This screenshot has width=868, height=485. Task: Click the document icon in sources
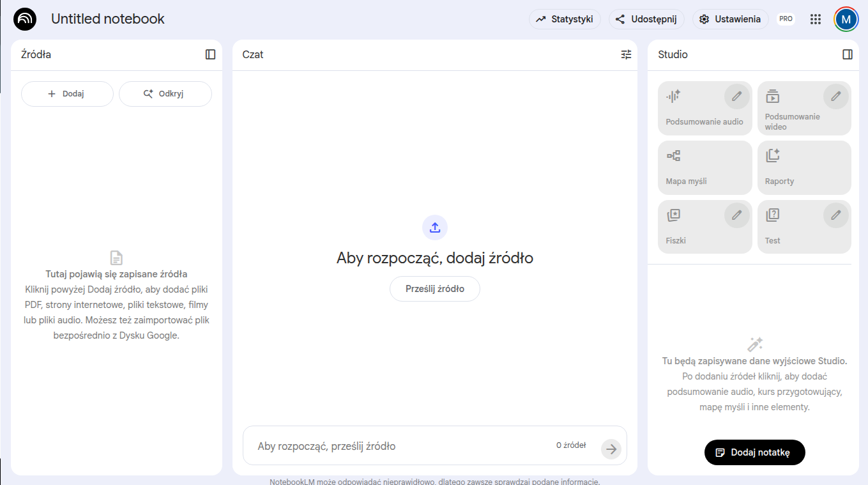116,258
